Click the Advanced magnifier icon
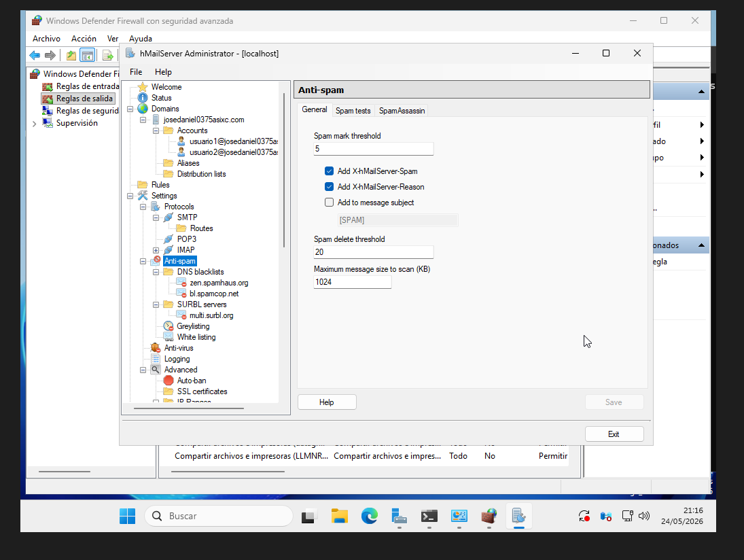Image resolution: width=744 pixels, height=560 pixels. (x=156, y=370)
